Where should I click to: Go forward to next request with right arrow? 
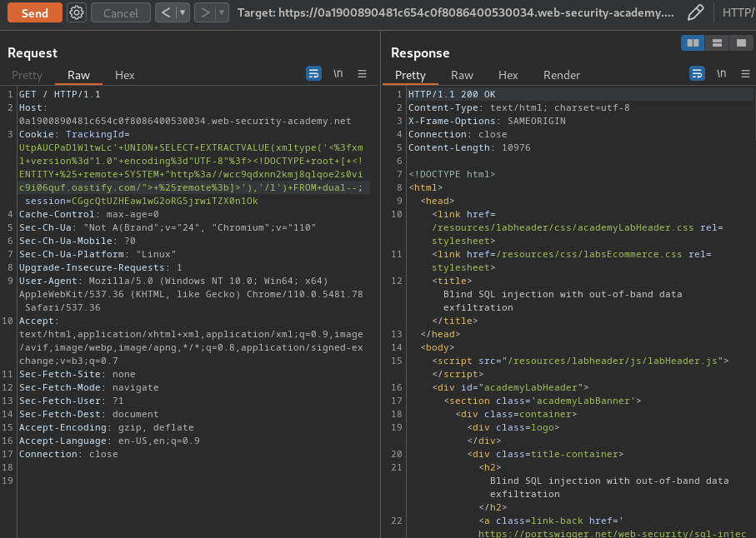coord(205,12)
